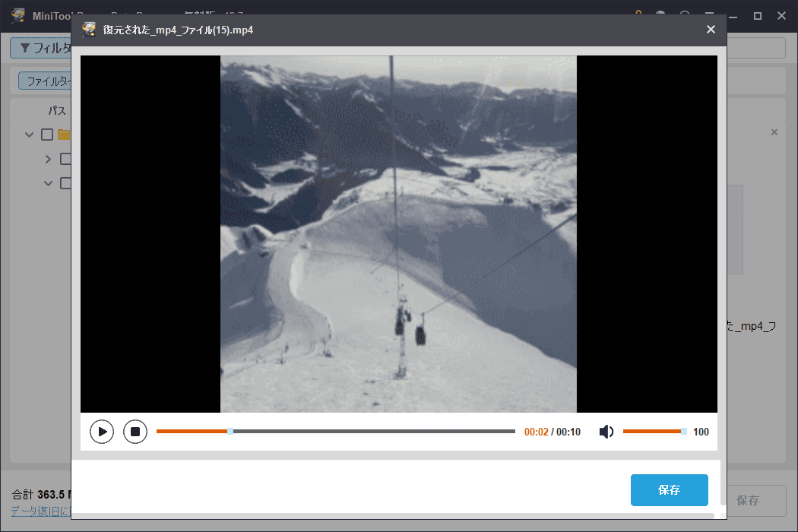Collapse the top expanded node in the path tree

pyautogui.click(x=29, y=134)
